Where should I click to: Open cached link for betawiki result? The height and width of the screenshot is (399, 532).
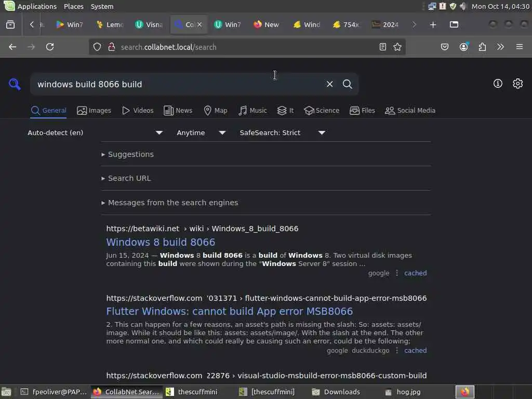tap(415, 273)
